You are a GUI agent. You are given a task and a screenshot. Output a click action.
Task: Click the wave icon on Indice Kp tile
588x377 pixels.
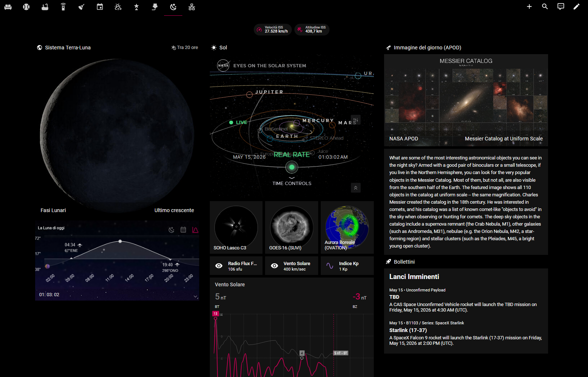click(330, 266)
